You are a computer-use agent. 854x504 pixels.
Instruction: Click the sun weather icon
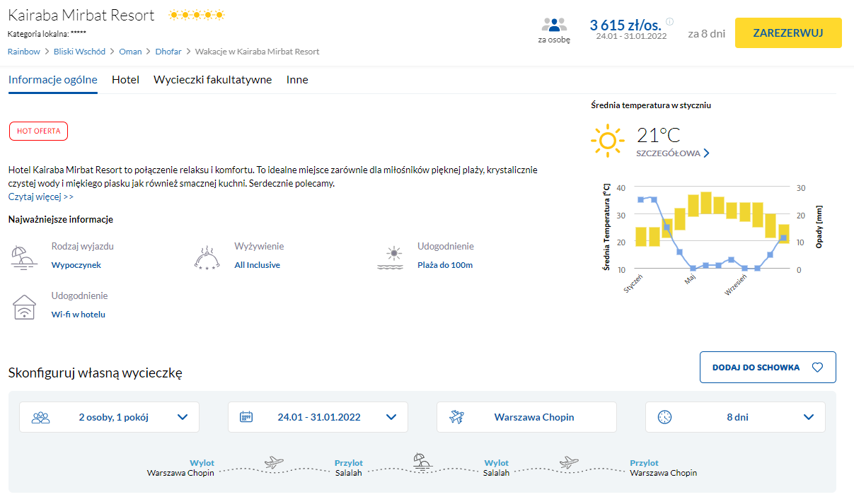click(x=607, y=140)
